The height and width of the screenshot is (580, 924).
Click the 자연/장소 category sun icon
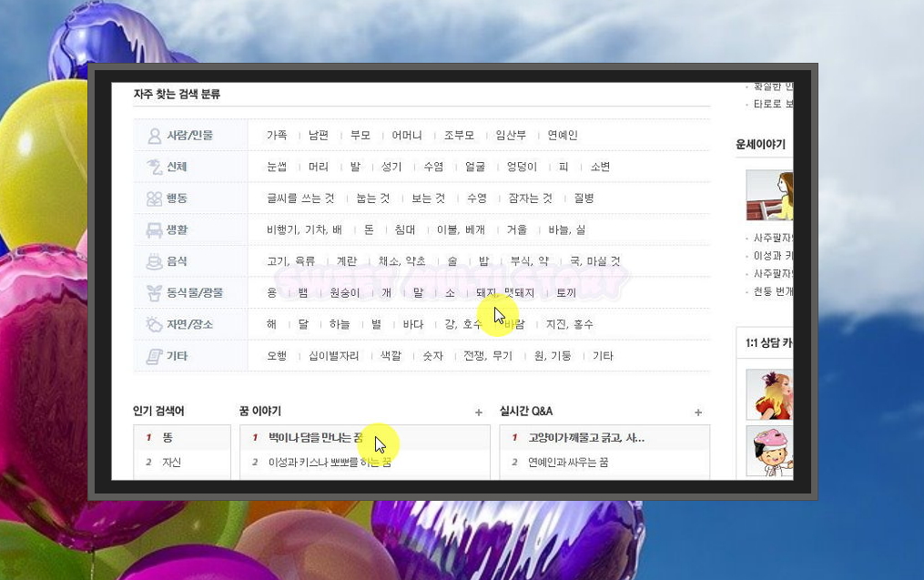[155, 324]
